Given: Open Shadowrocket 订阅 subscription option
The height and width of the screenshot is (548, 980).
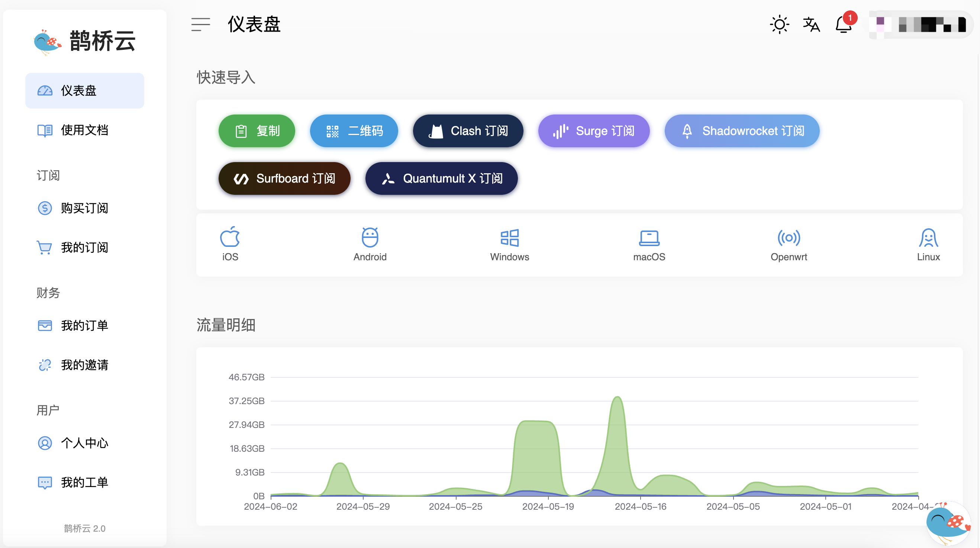Looking at the screenshot, I should point(741,131).
